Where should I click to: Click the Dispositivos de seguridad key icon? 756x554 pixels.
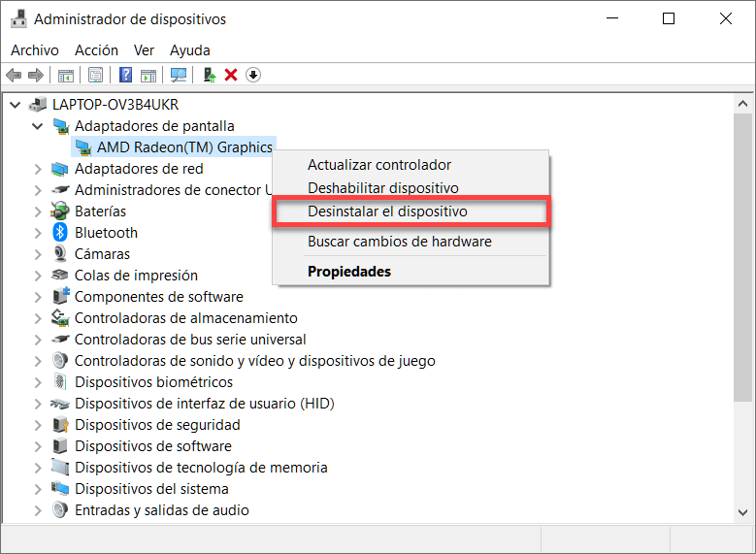click(x=61, y=424)
